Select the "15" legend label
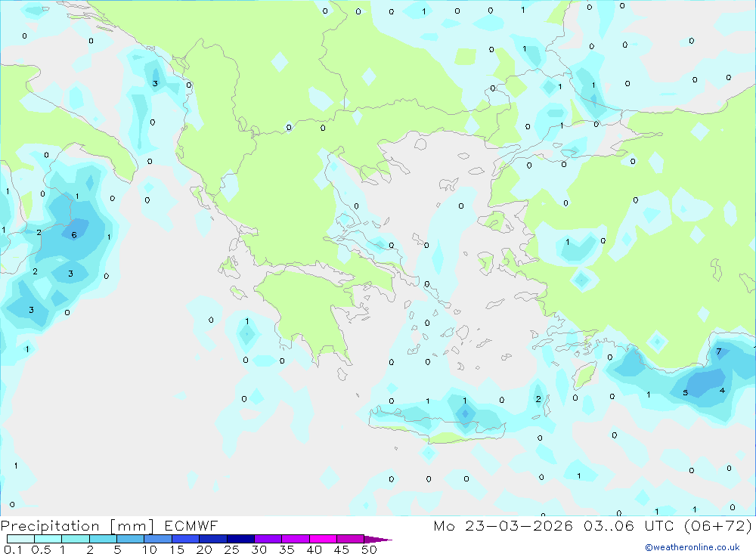This screenshot has width=756, height=554. [177, 549]
